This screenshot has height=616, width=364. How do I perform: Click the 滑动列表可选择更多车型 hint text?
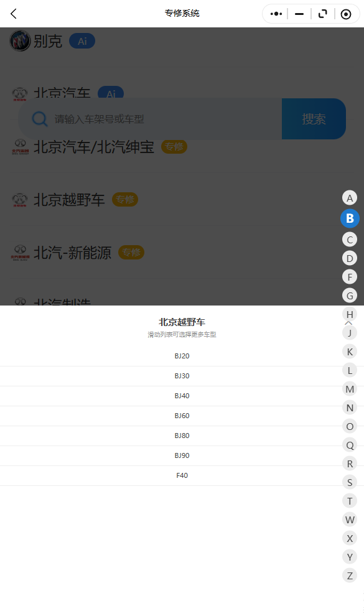tap(182, 335)
